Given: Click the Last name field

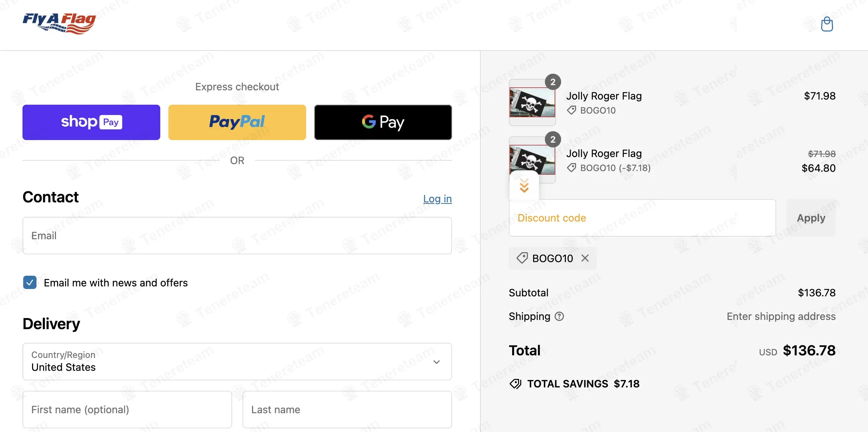Looking at the screenshot, I should [347, 410].
